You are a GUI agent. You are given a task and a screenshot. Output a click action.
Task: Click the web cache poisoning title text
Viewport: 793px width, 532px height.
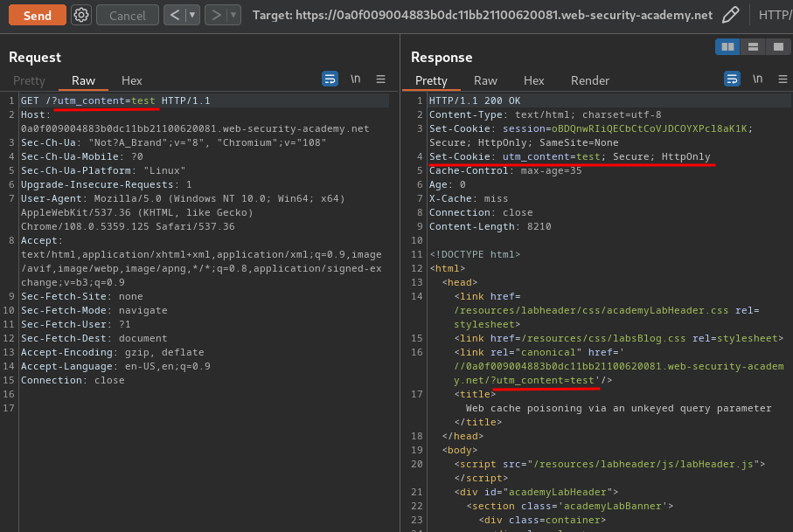click(618, 408)
